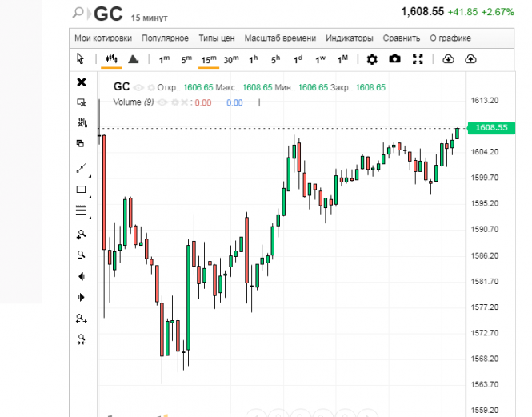Screen dimensions: 532x417
Task: Open chart settings via the gear icon
Action: (x=372, y=59)
